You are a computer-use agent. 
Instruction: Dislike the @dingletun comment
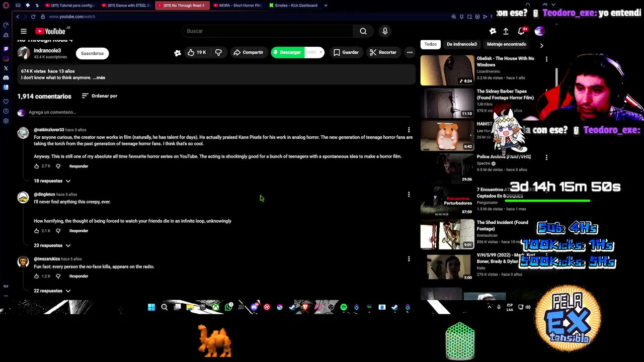(x=58, y=231)
